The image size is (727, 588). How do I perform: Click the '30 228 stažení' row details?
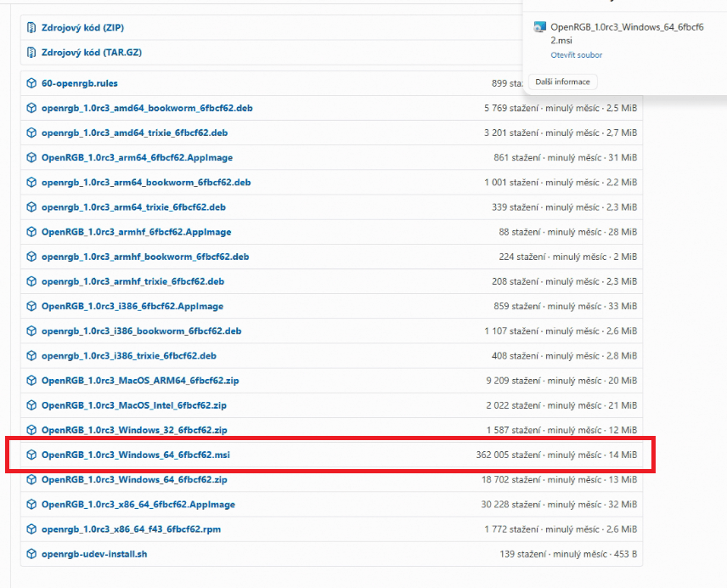click(x=559, y=505)
